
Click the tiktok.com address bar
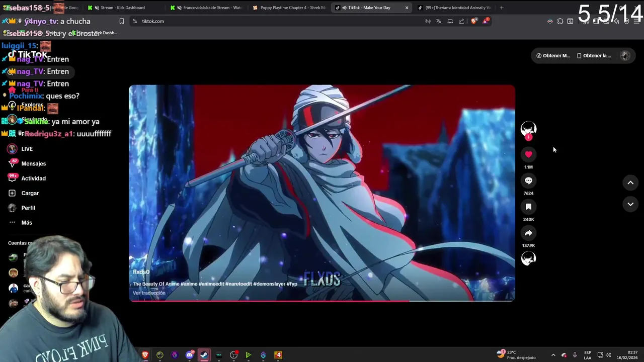(x=277, y=21)
